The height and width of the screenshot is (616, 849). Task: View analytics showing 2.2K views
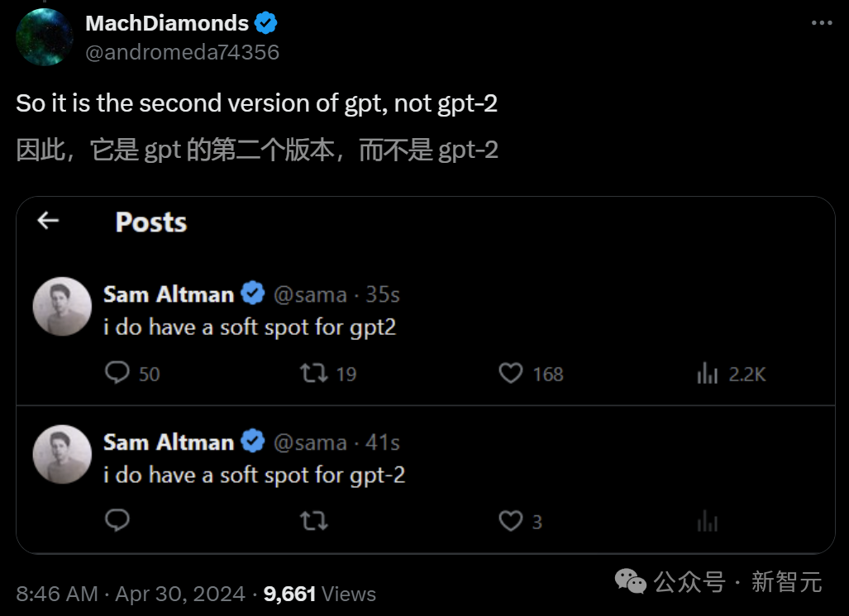tap(708, 374)
